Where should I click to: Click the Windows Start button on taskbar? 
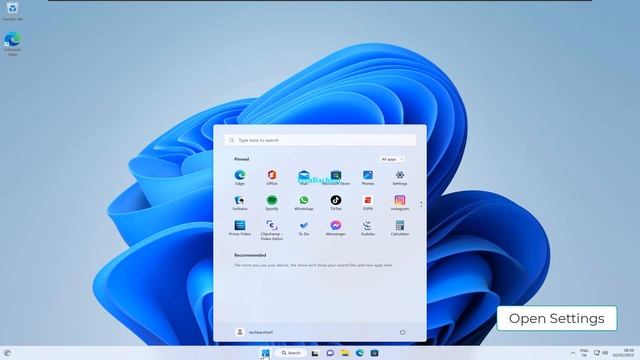[265, 353]
